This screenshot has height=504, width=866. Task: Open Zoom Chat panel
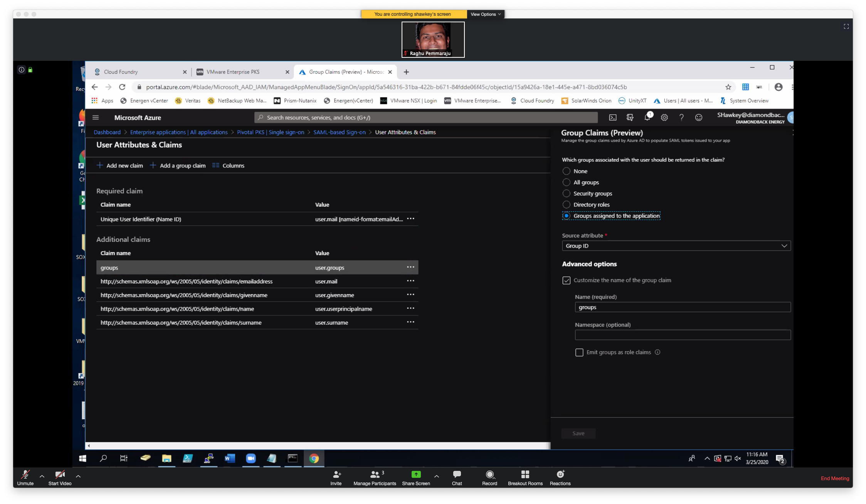click(x=457, y=478)
